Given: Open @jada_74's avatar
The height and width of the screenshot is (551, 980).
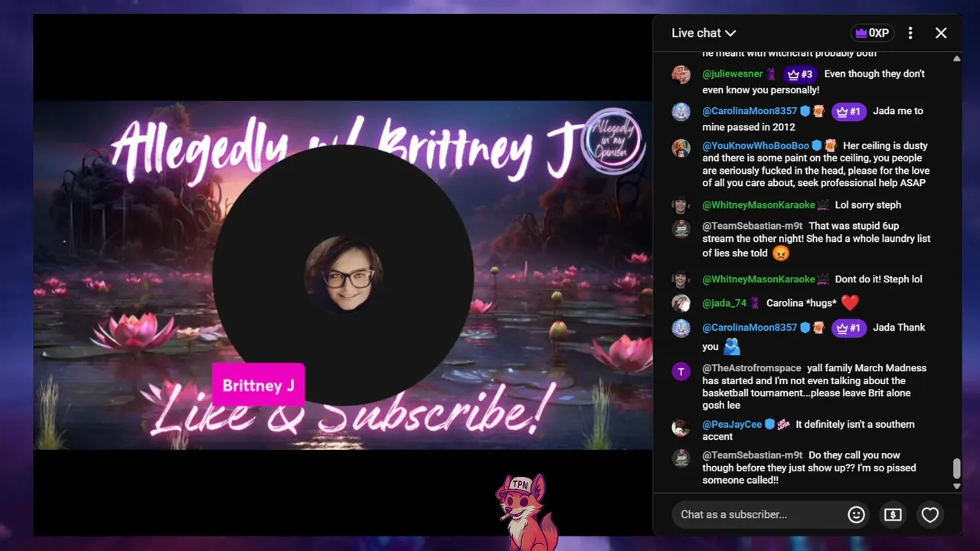Looking at the screenshot, I should point(681,303).
